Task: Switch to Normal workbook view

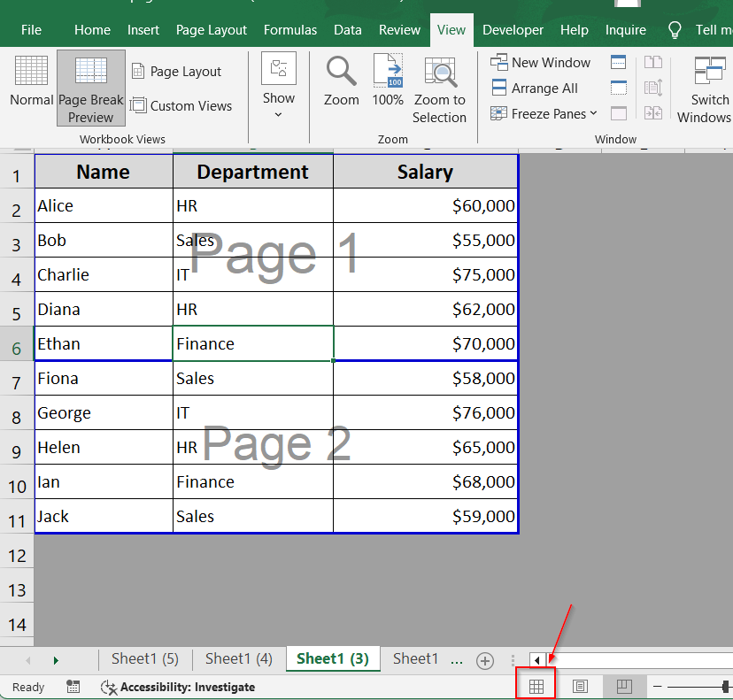Action: point(31,81)
